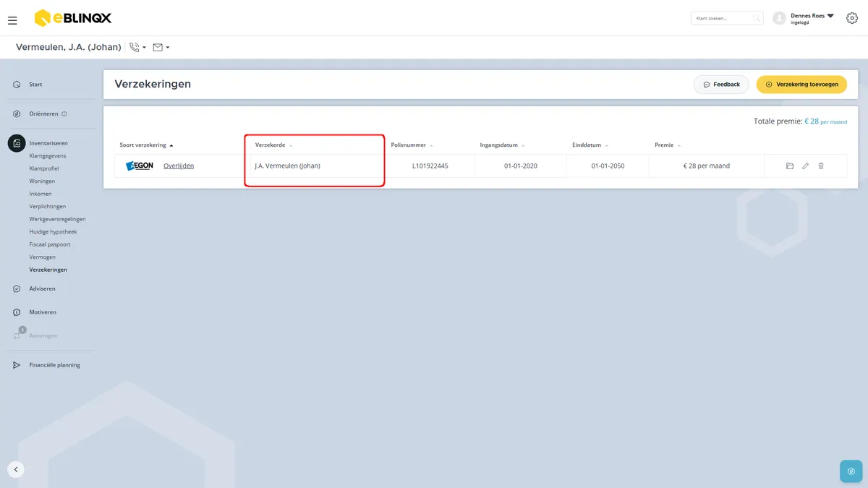This screenshot has height=488, width=868.
Task: Go to the Klantprofiel menu item
Action: (x=44, y=168)
